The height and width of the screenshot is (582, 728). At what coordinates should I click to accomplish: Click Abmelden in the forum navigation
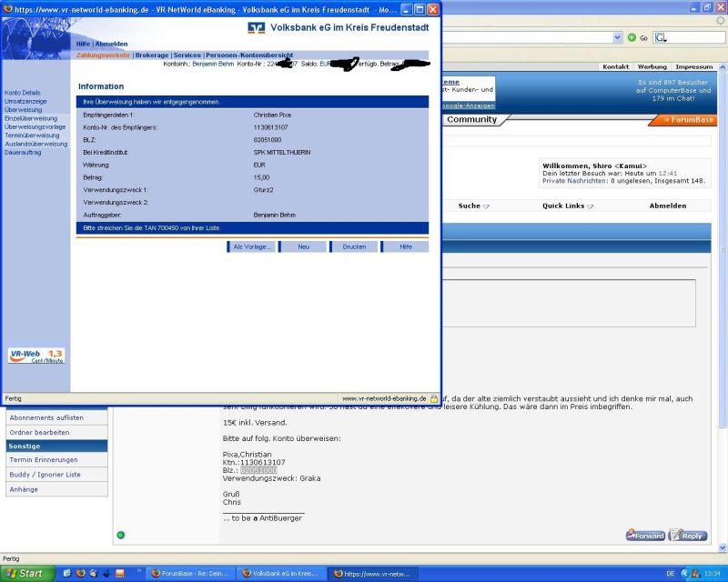click(x=668, y=206)
